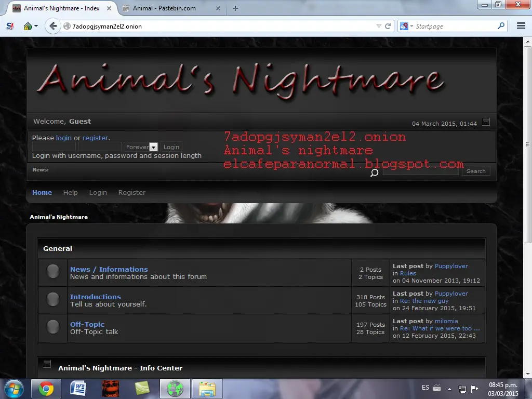Click the News / Informations board status icon

click(53, 271)
